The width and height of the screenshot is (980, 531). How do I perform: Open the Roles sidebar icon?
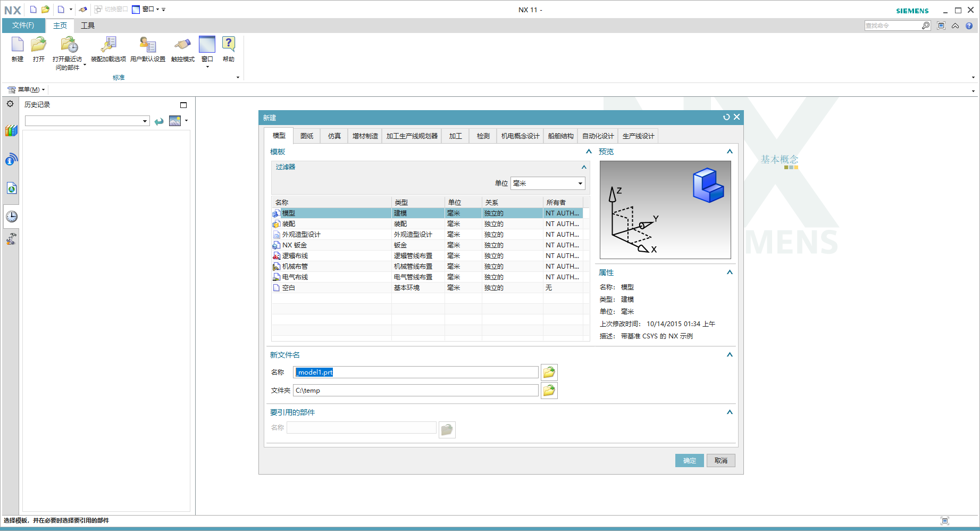pos(11,239)
